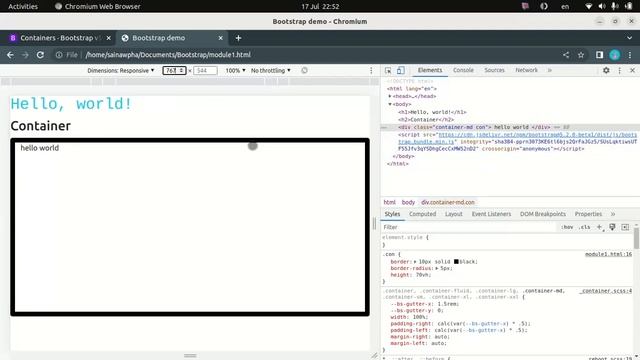Select the div container-md con node
The width and height of the screenshot is (640, 360).
[x=474, y=127]
